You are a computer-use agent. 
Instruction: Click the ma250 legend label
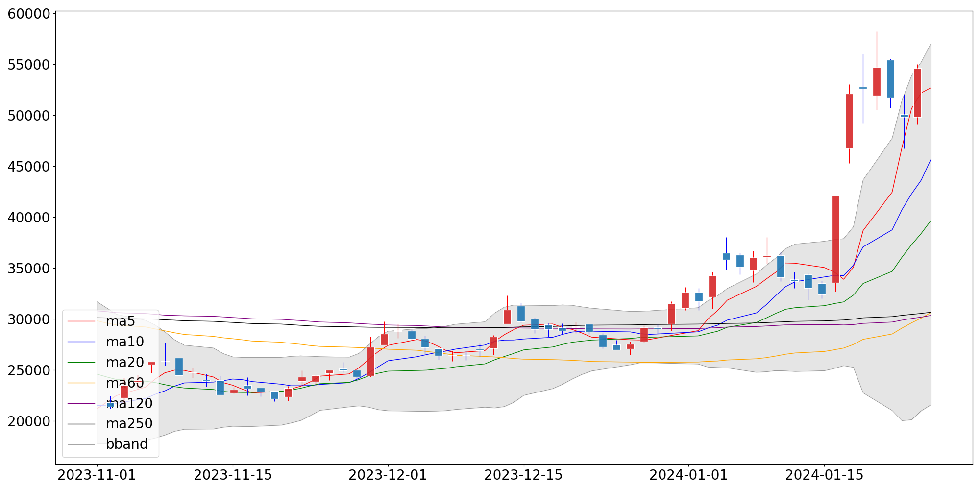tap(129, 423)
